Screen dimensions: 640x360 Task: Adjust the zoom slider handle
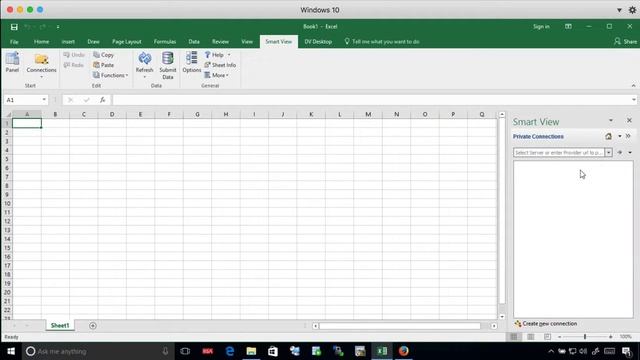(x=585, y=337)
